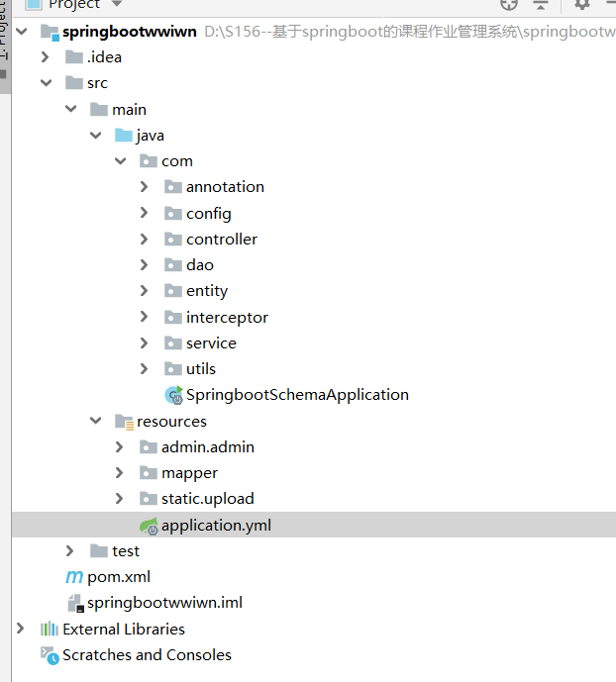Expand the controller package
616x682 pixels.
tap(144, 239)
